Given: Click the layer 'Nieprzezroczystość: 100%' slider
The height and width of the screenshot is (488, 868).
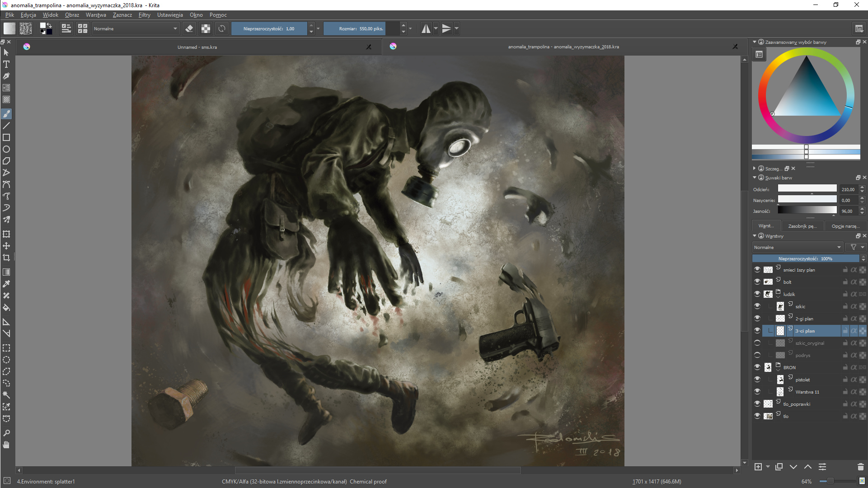Looking at the screenshot, I should click(x=806, y=258).
